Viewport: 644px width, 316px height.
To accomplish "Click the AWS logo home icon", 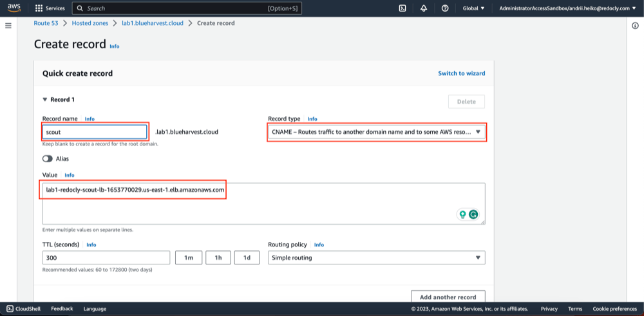I will click(x=14, y=8).
